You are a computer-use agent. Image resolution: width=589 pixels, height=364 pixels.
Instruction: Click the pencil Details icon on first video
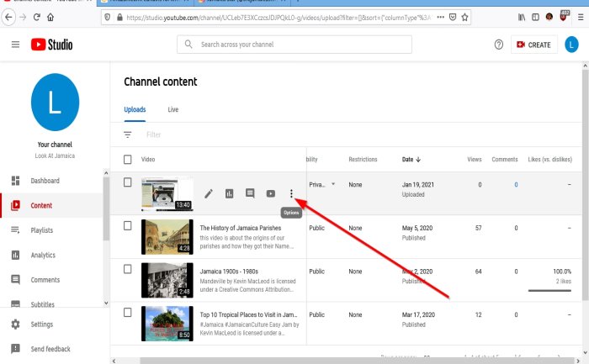click(209, 193)
